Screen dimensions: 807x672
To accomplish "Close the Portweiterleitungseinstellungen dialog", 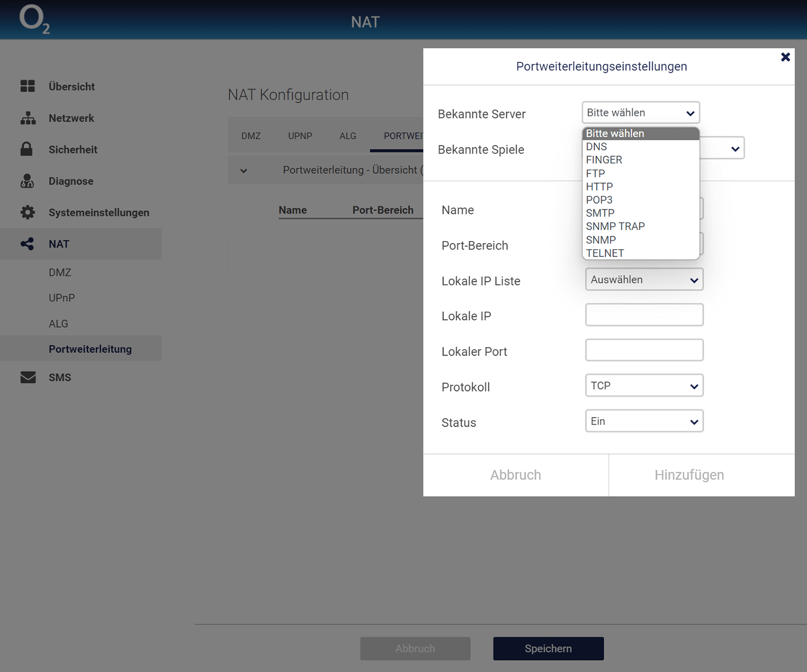I will [785, 57].
